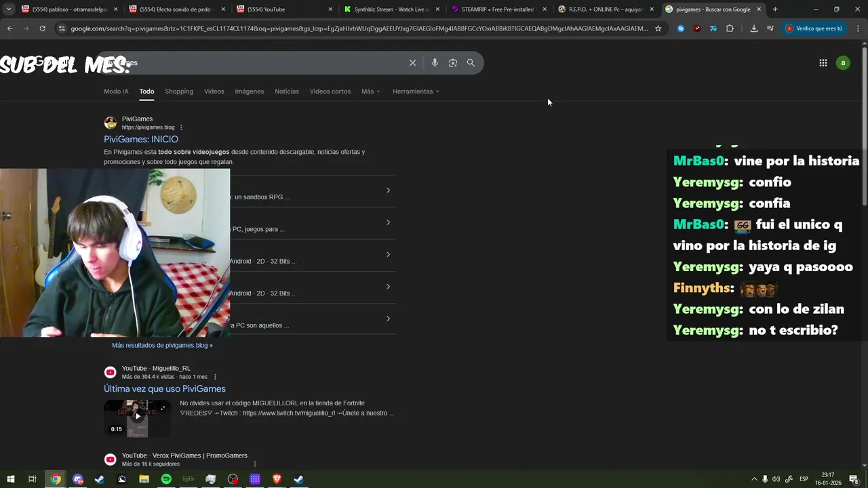Open Google Lens image search icon
This screenshot has height=488, width=868.
(452, 62)
